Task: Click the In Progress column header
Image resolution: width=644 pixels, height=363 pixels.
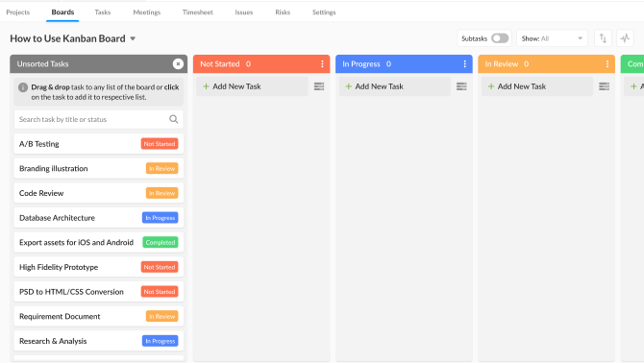Action: tap(404, 64)
